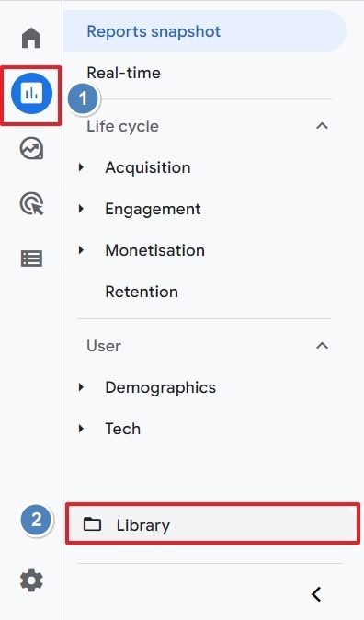The image size is (364, 620).
Task: Open the Configure list icon
Action: click(31, 258)
